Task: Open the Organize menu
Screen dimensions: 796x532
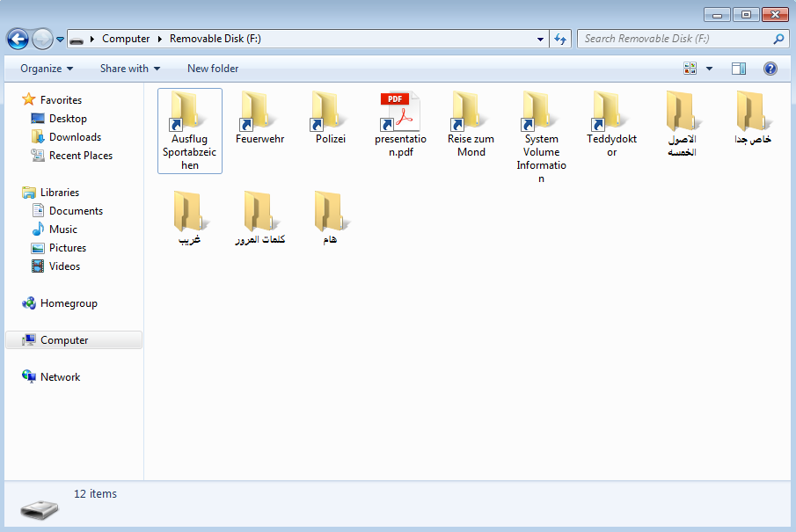Action: pos(47,69)
